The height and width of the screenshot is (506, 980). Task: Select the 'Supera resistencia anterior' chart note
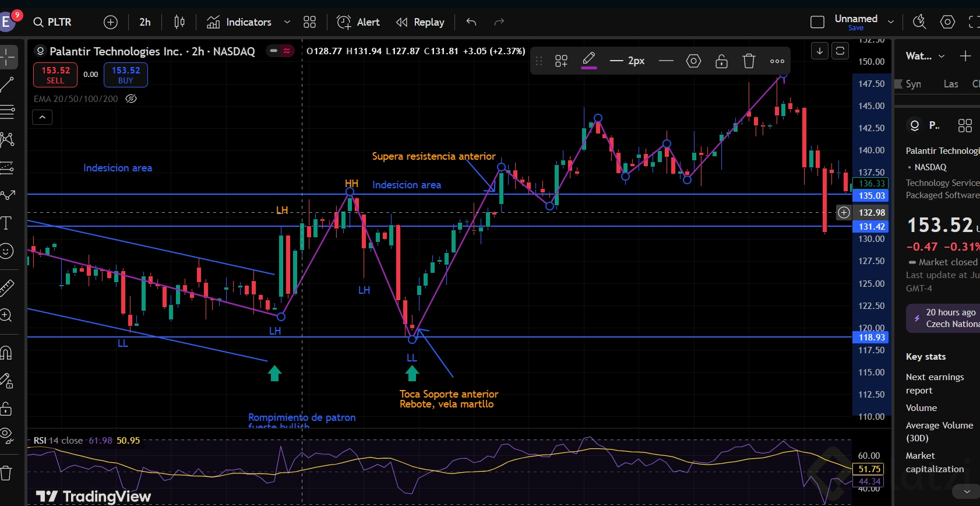pyautogui.click(x=433, y=156)
